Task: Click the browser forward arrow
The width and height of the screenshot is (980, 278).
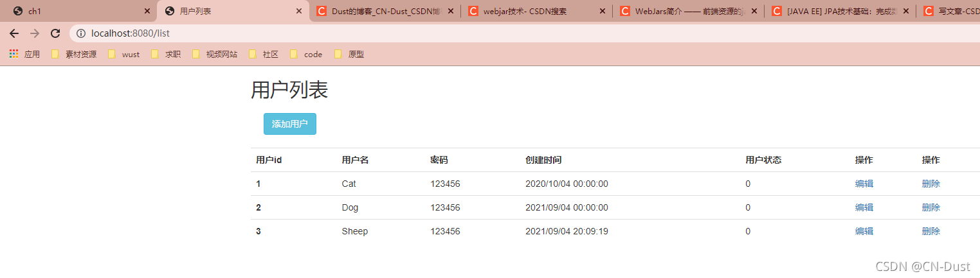Action: [x=35, y=33]
